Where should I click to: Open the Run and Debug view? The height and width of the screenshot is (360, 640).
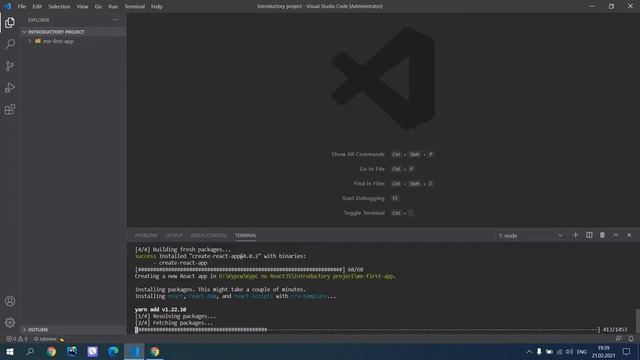(10, 88)
